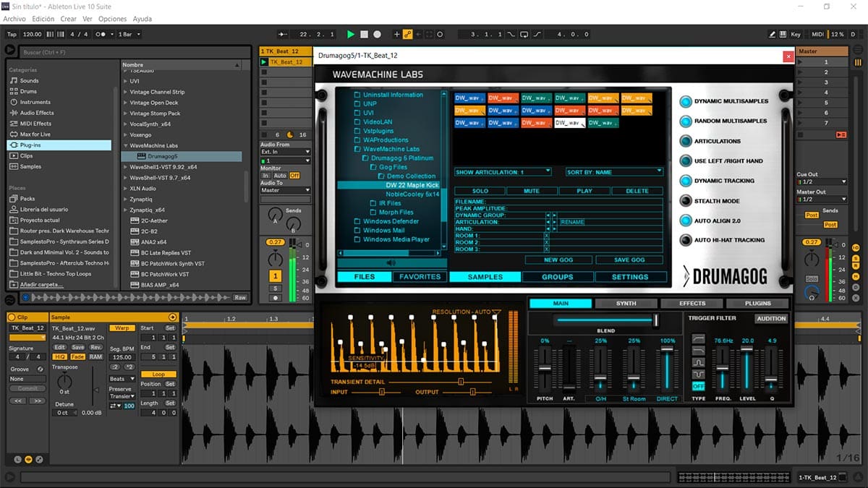868x488 pixels.
Task: Collapse the WaveMachine Labs folder
Action: (125, 145)
